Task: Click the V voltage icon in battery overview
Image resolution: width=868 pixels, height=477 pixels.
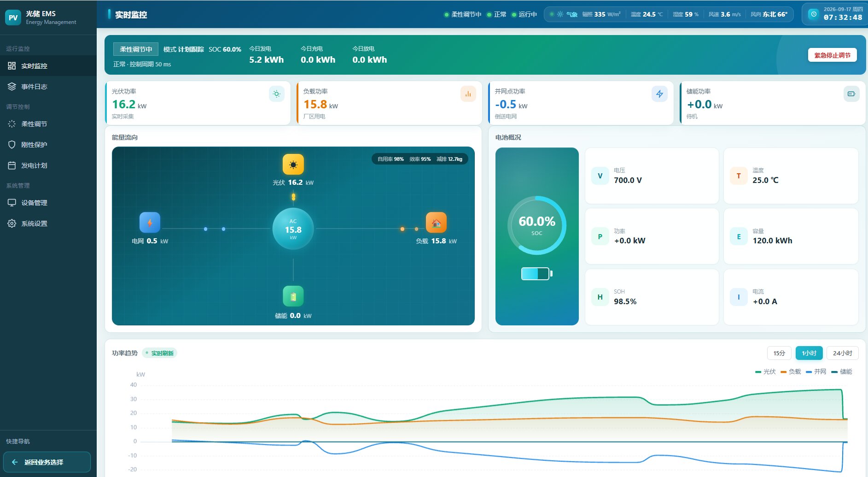Action: coord(600,176)
